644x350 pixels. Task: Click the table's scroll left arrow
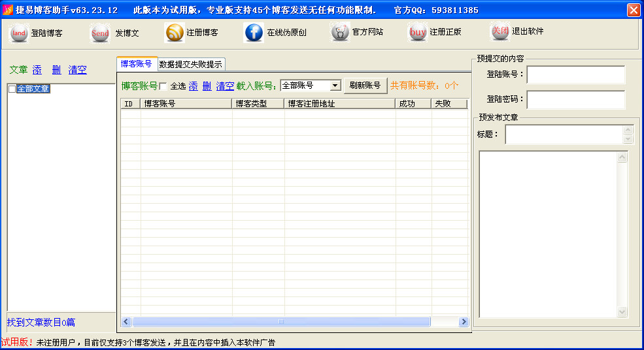pos(126,322)
